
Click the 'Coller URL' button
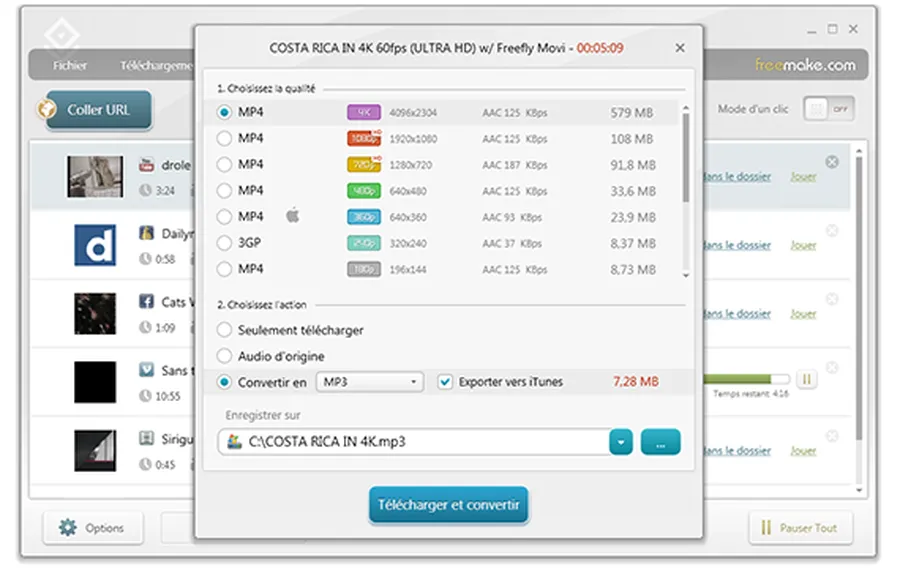pos(99,110)
